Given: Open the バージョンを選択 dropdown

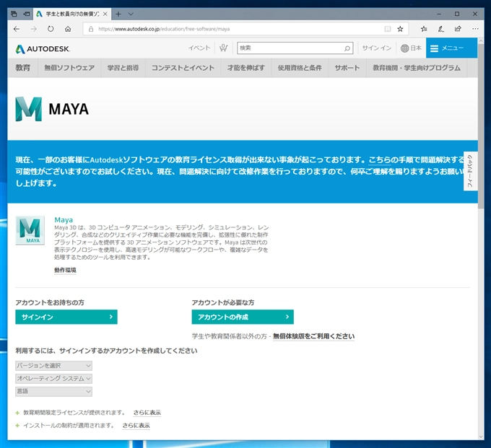Looking at the screenshot, I should click(x=54, y=366).
